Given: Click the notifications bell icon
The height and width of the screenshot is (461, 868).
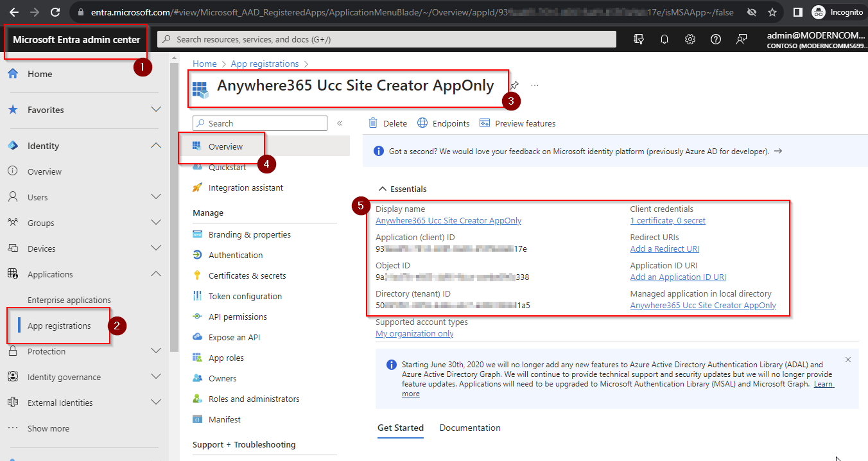Looking at the screenshot, I should 664,39.
